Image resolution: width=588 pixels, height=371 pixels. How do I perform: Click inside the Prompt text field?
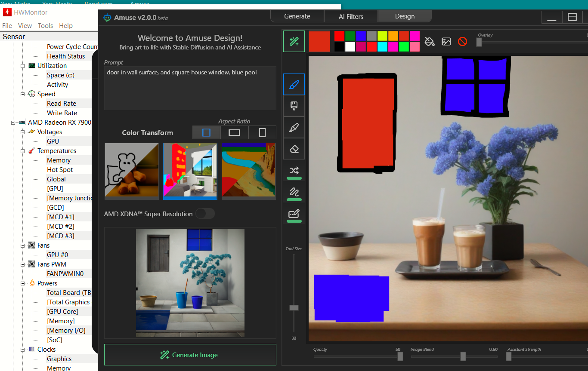[x=190, y=88]
